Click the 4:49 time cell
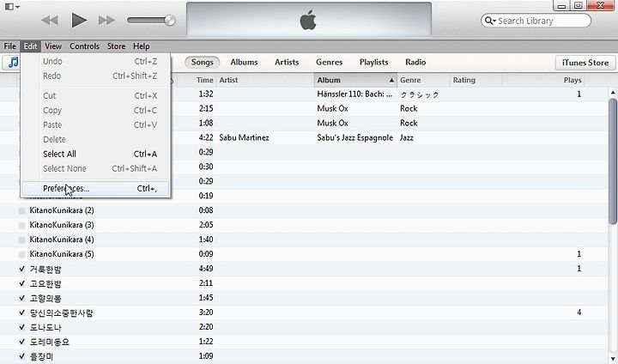Viewport: 618px width, 364px height. tap(206, 269)
